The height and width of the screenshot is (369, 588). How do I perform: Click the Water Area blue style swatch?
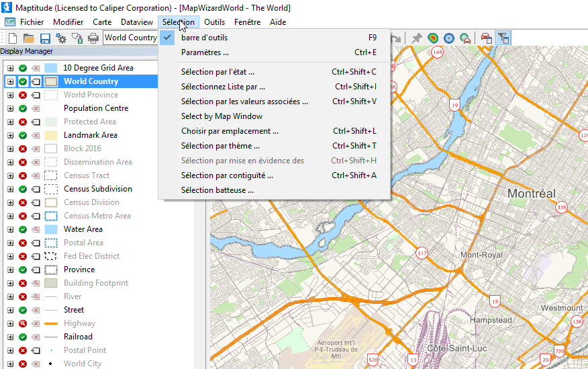pyautogui.click(x=51, y=229)
